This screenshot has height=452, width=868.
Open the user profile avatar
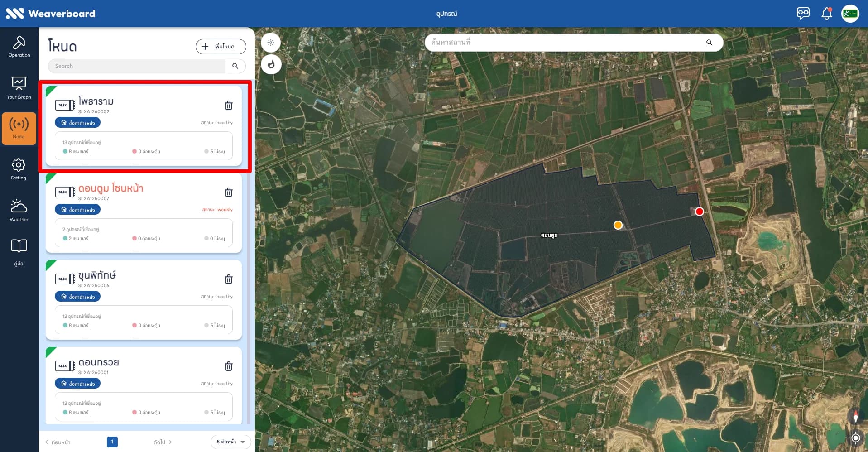(x=850, y=14)
